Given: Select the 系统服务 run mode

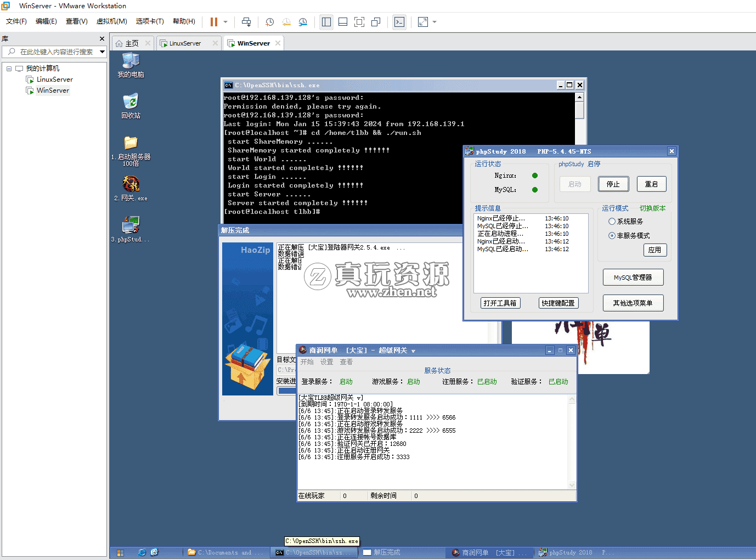Looking at the screenshot, I should 626,222.
